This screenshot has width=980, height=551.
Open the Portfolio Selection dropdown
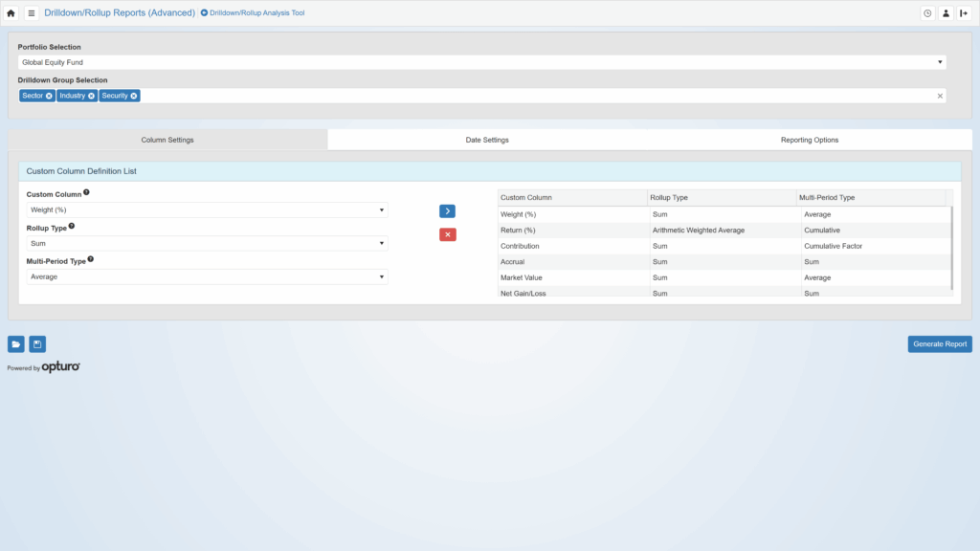pyautogui.click(x=481, y=62)
